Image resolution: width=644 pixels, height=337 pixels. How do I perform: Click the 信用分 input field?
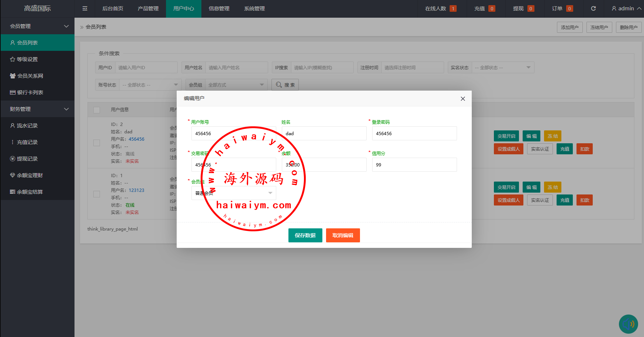click(x=414, y=165)
